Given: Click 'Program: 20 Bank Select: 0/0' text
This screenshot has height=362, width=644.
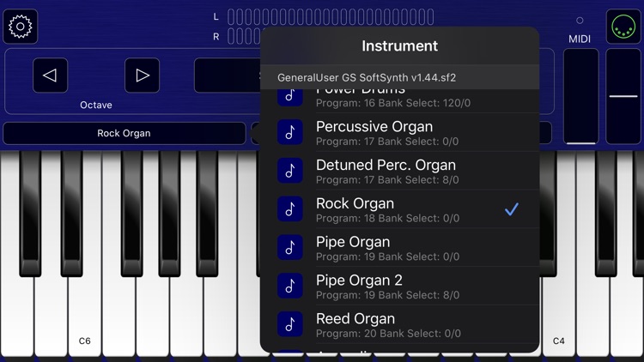Looking at the screenshot, I should [388, 334].
